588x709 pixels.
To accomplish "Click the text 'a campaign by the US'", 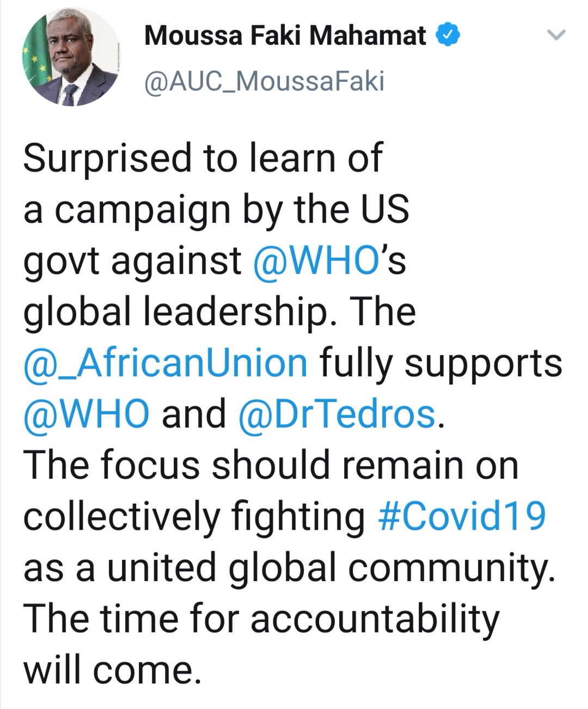I will tap(216, 209).
